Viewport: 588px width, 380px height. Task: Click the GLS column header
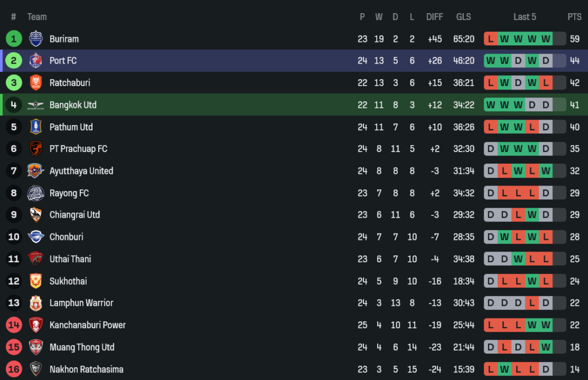coord(463,17)
